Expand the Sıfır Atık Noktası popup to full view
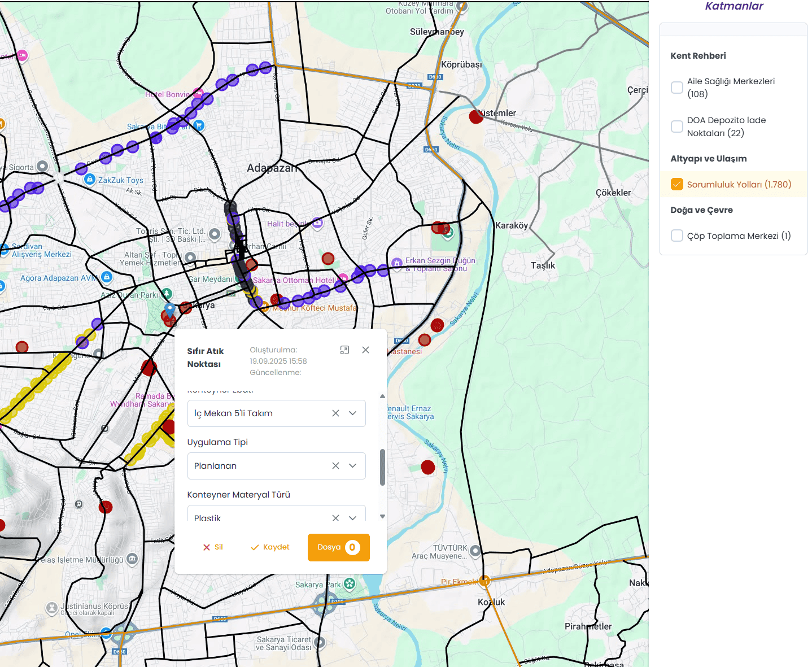This screenshot has width=812, height=667. (x=344, y=350)
